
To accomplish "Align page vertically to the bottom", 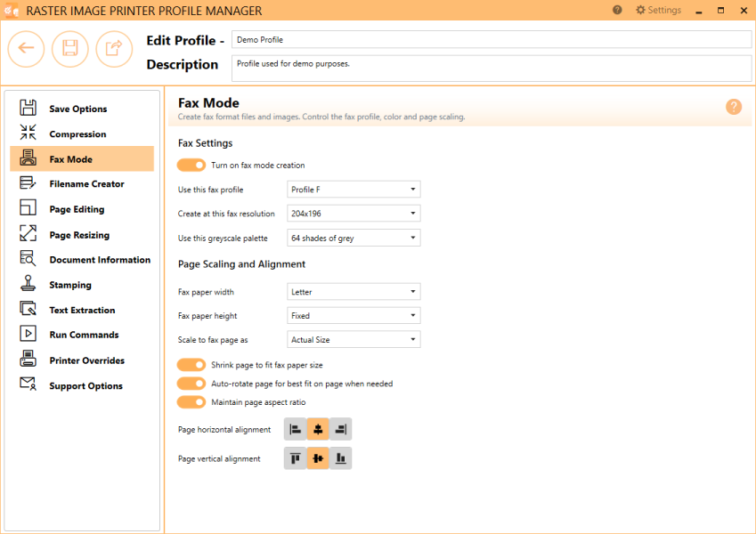I will click(340, 458).
